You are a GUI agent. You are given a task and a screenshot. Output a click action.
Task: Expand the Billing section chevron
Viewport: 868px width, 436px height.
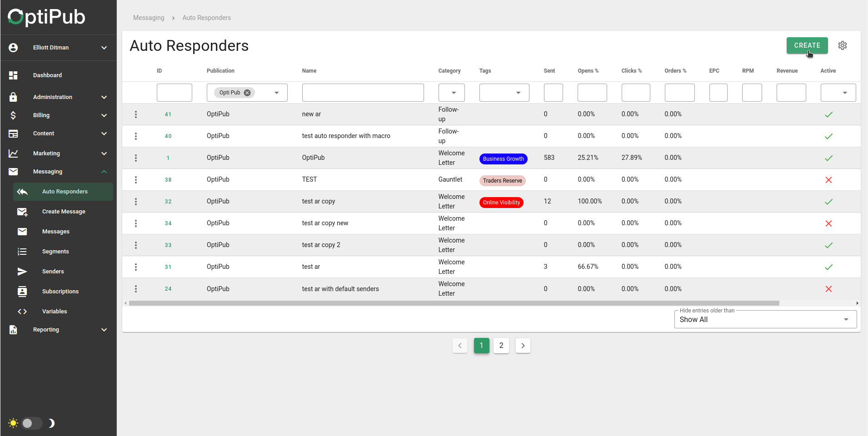pos(104,115)
